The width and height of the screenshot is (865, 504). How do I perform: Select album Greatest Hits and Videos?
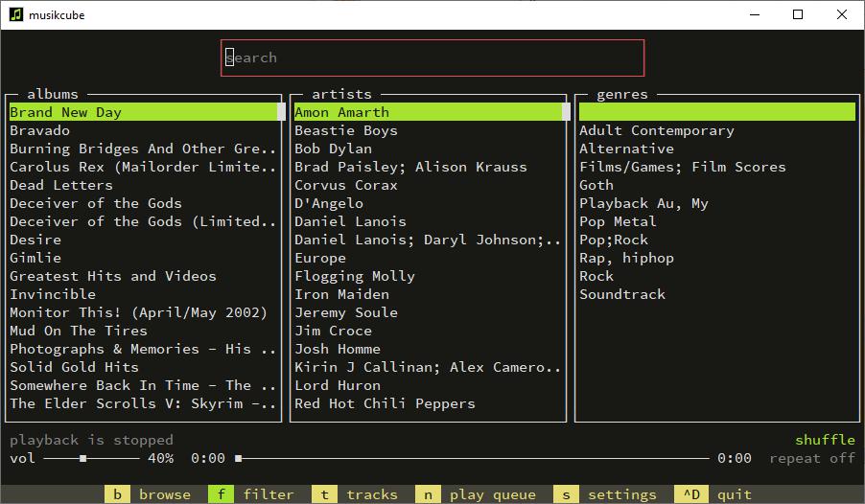click(x=143, y=276)
